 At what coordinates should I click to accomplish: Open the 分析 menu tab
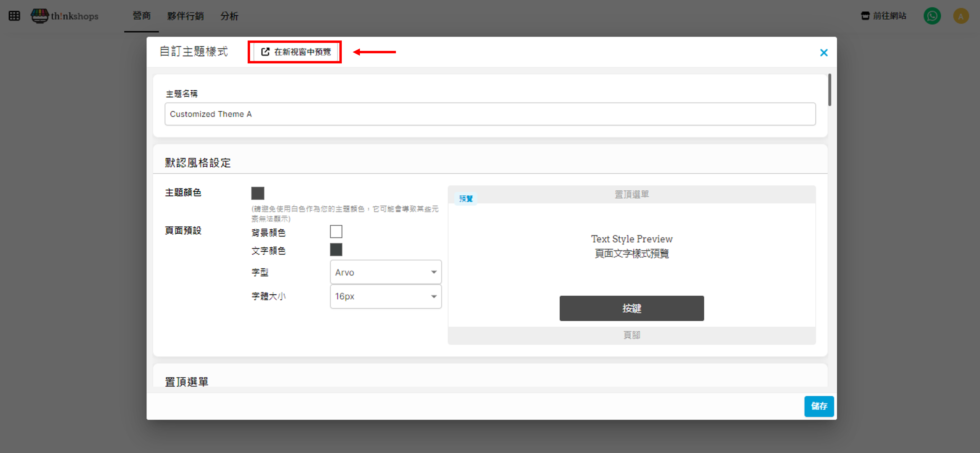click(x=229, y=16)
